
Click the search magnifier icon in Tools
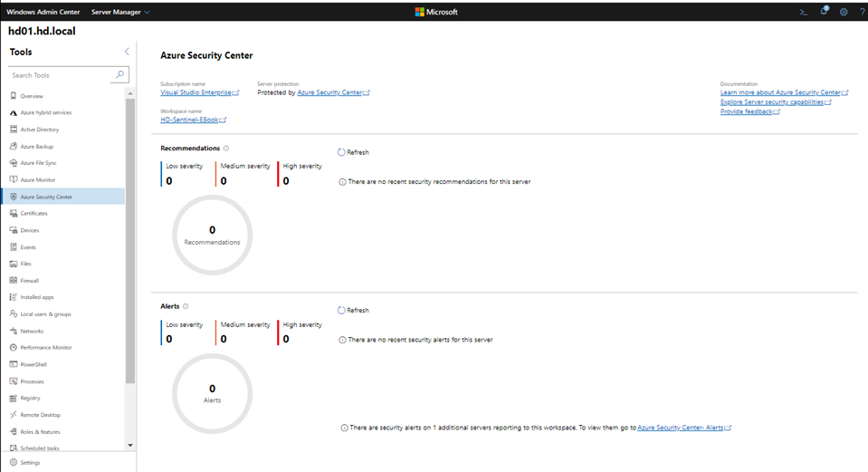click(x=119, y=75)
